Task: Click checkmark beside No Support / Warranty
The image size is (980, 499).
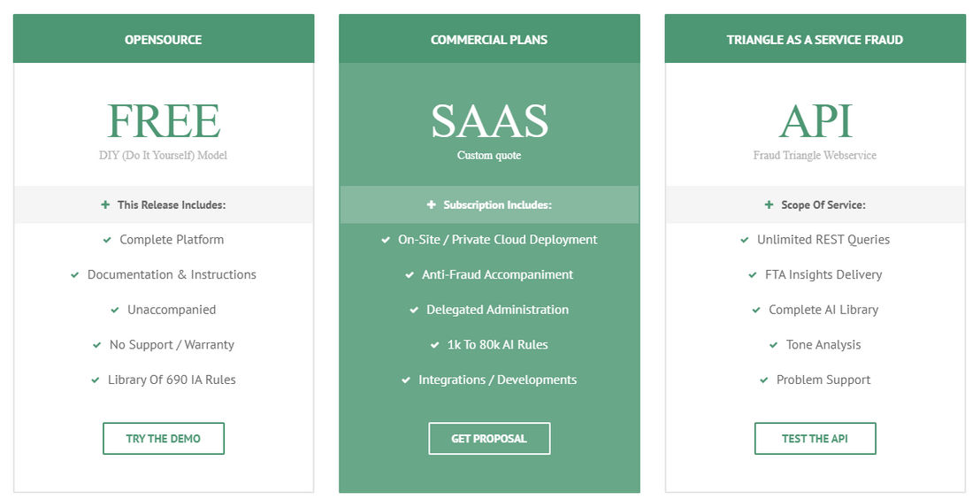Action: [x=97, y=344]
